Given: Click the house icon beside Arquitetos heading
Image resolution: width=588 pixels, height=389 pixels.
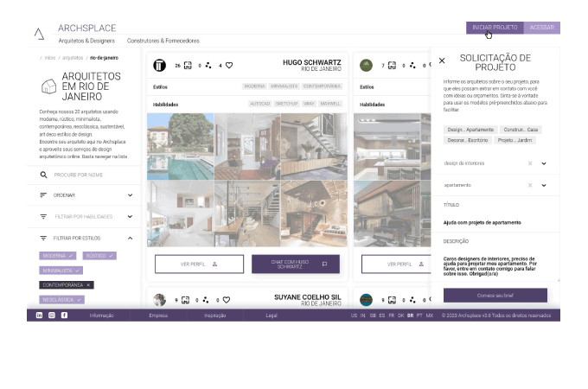Looking at the screenshot, I should pos(48,86).
